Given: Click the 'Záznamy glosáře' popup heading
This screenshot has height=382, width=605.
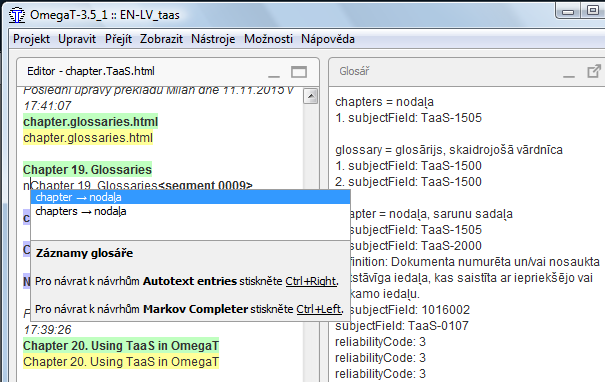Looking at the screenshot, I should 84,253.
